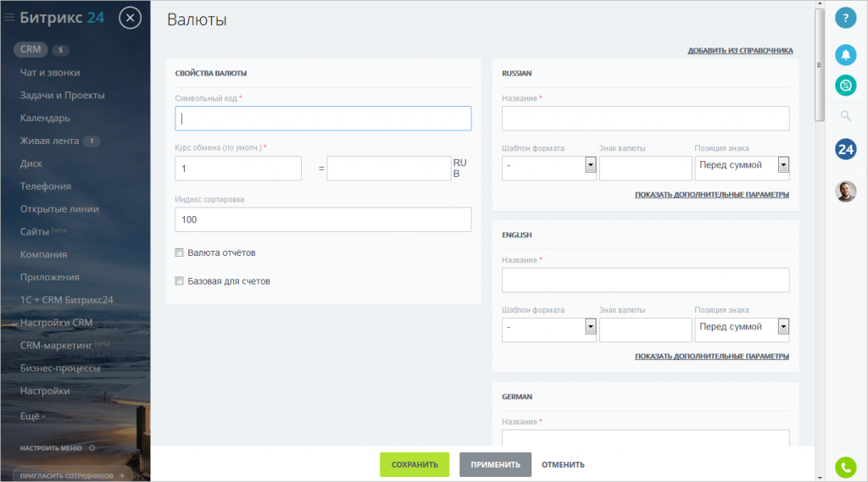
Task: Tick the 'Базовая для счетов' checkbox
Action: 179,281
